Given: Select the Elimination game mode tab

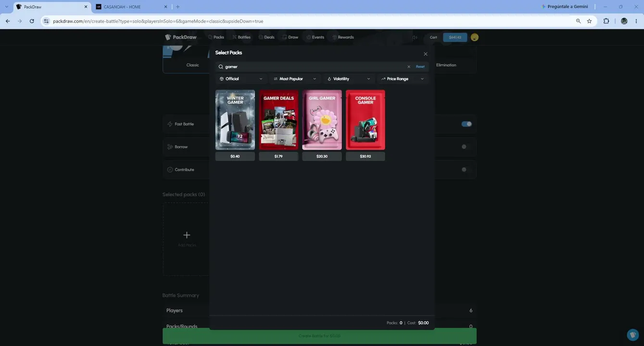Looking at the screenshot, I should [x=446, y=65].
